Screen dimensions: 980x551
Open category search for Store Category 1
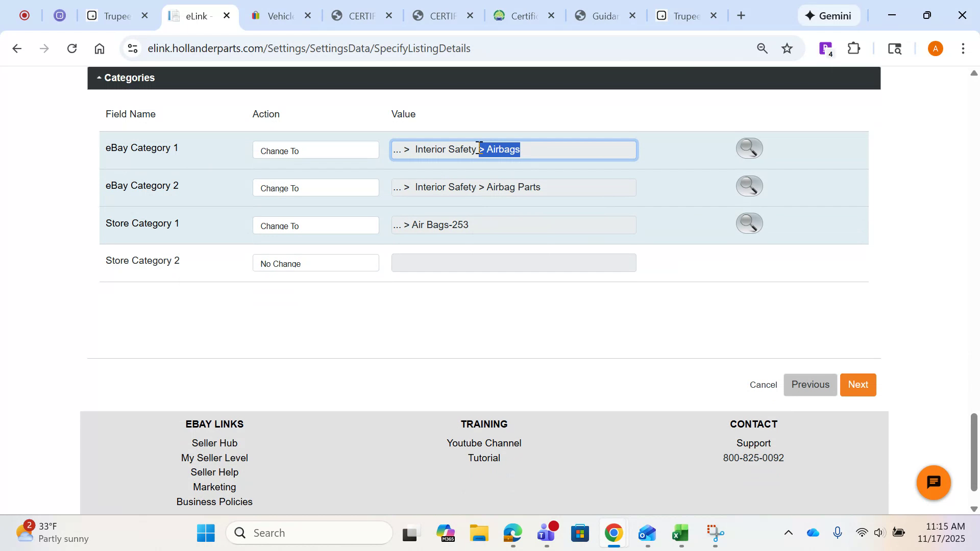(x=748, y=223)
